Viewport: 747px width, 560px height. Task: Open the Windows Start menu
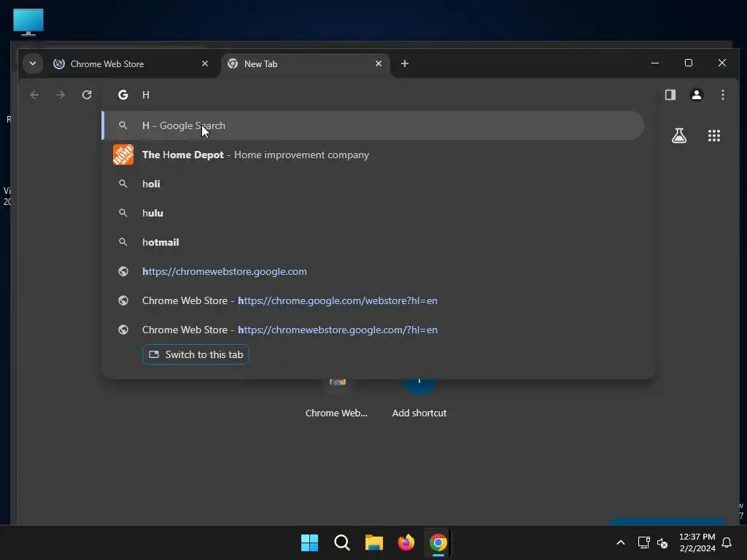(309, 542)
